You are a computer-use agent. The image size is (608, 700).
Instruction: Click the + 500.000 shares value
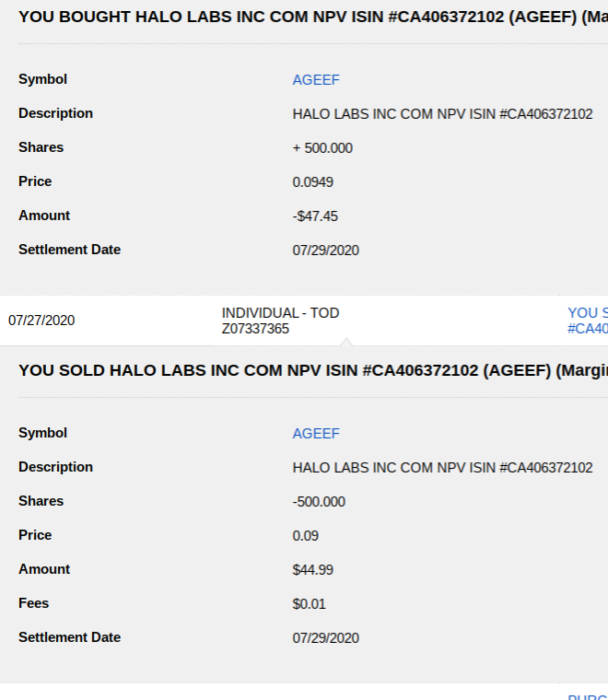(322, 148)
